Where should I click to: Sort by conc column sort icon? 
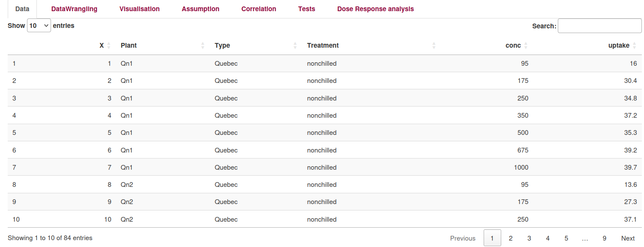point(526,46)
